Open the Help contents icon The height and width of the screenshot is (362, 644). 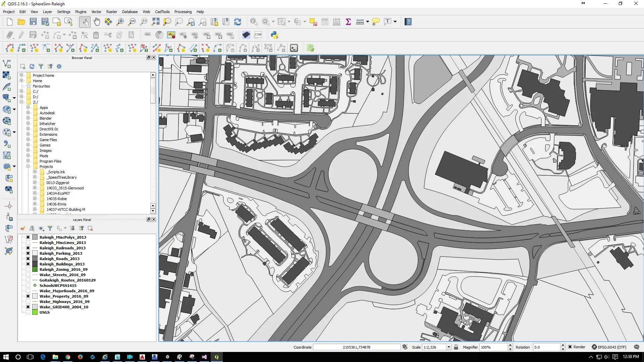pos(408,22)
